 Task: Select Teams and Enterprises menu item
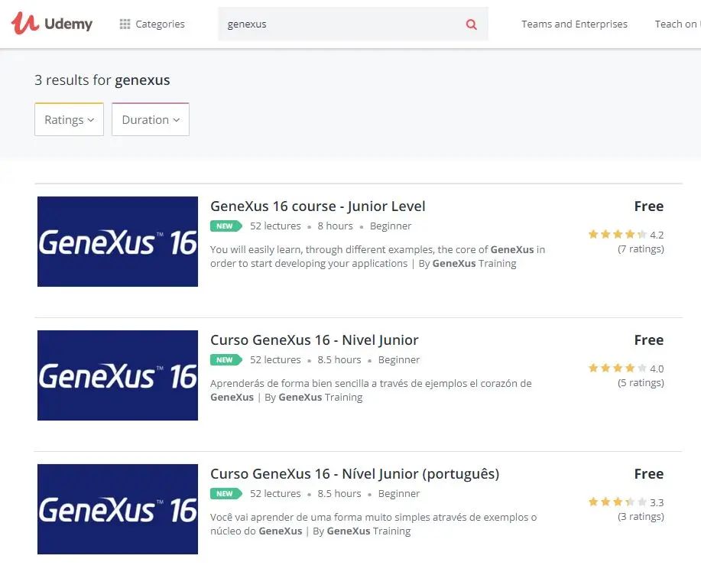[x=574, y=24]
